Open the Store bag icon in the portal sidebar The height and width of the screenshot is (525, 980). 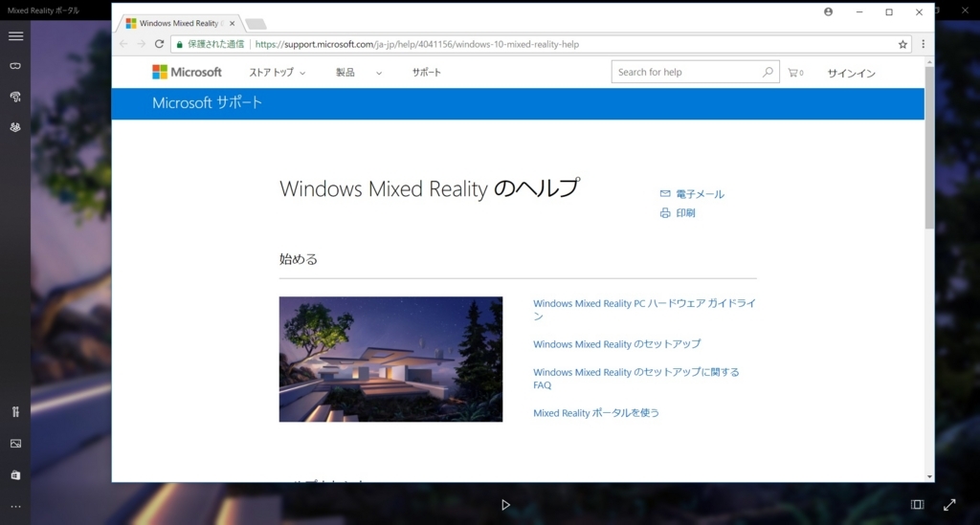(x=15, y=475)
